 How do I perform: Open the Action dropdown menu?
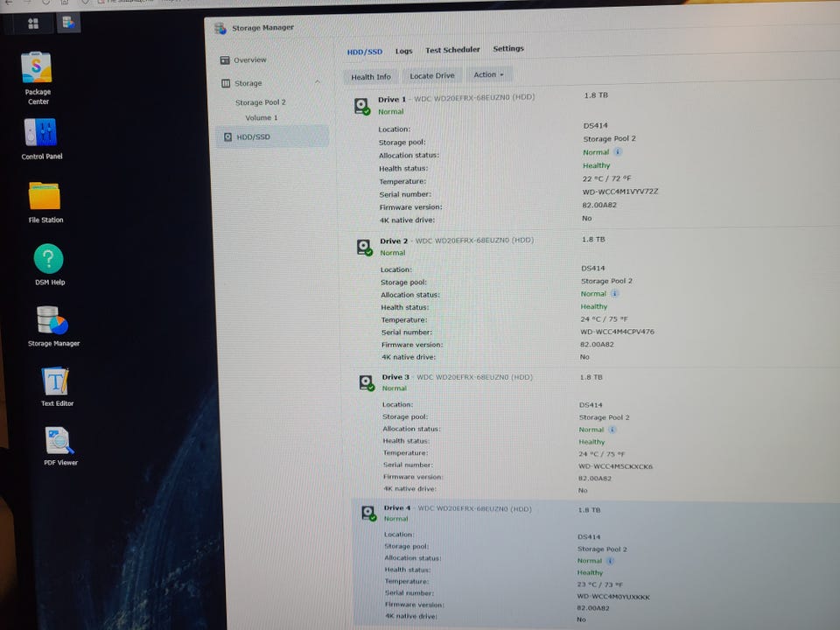[x=488, y=75]
